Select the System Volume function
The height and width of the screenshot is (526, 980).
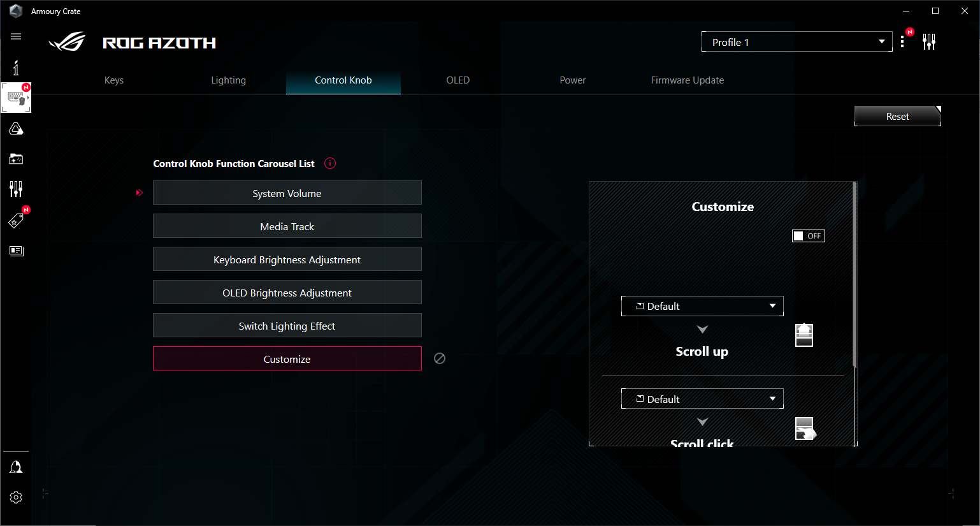coord(287,193)
